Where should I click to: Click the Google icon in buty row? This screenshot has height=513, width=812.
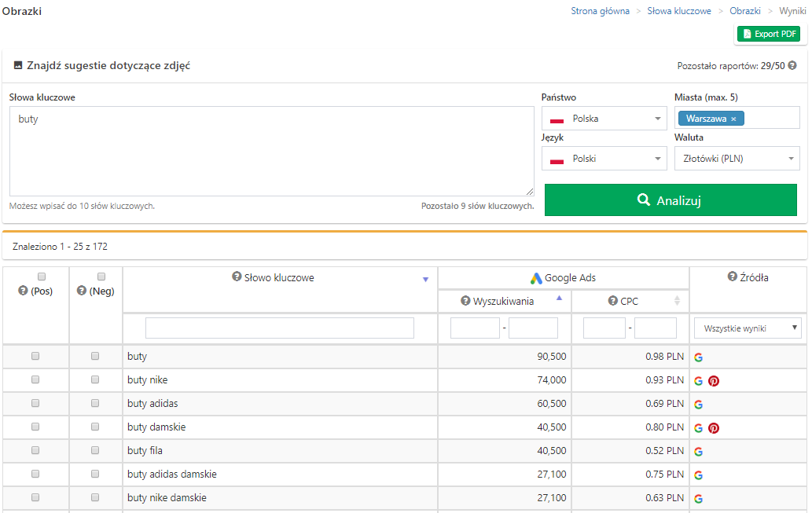coord(698,357)
